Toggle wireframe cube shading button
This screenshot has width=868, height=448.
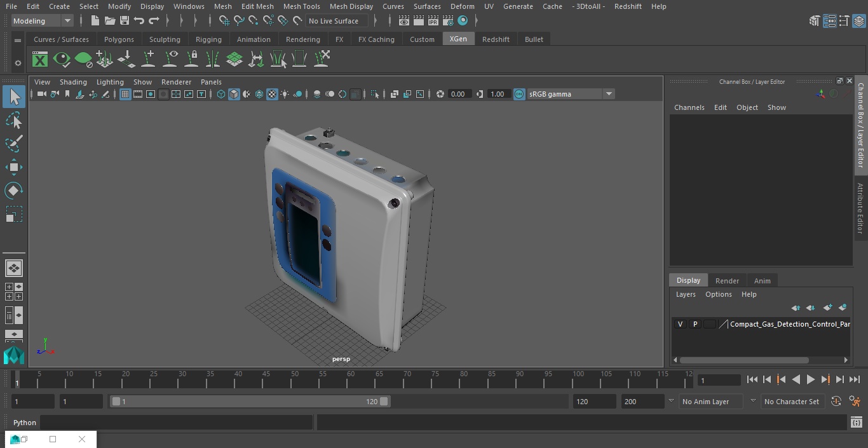221,94
